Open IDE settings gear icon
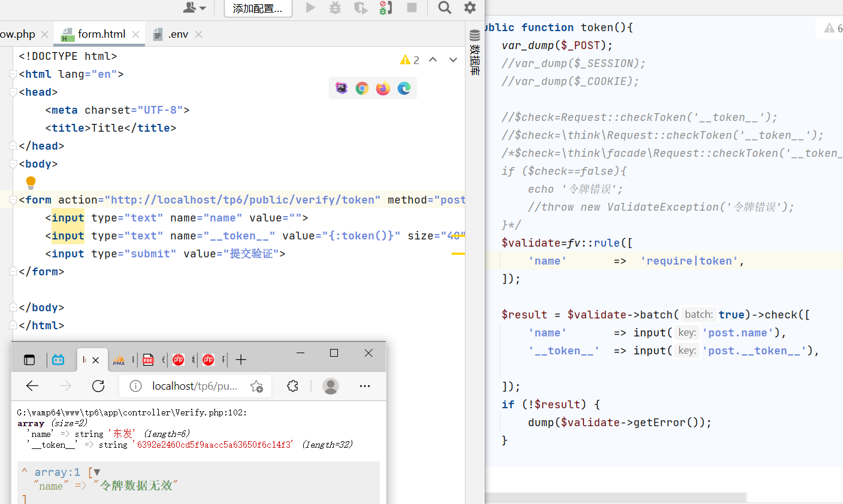 point(470,8)
